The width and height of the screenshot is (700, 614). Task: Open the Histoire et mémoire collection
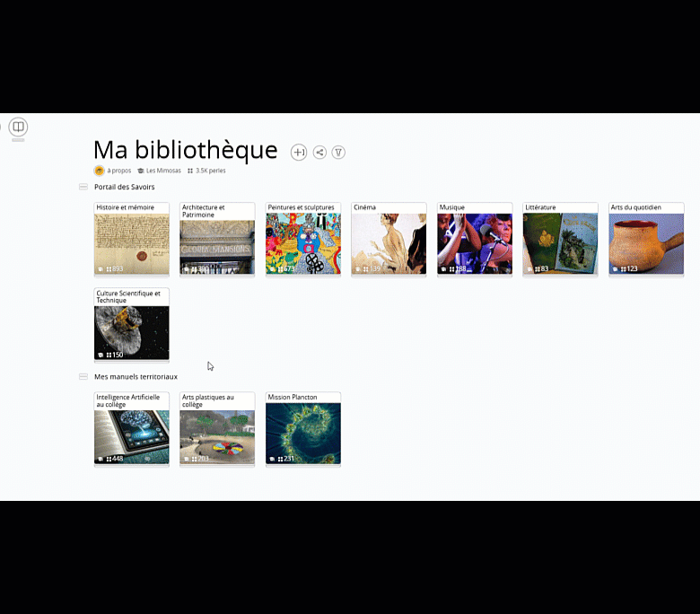(132, 239)
